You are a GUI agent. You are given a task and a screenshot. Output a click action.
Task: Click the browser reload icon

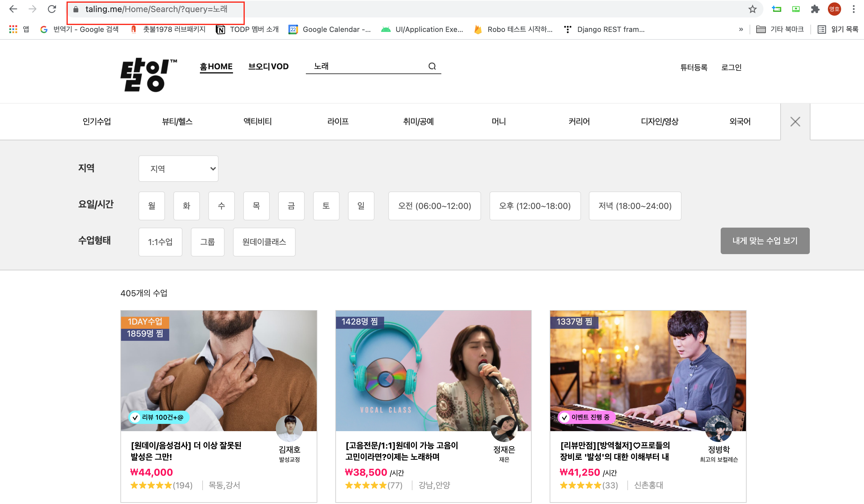[x=52, y=9]
